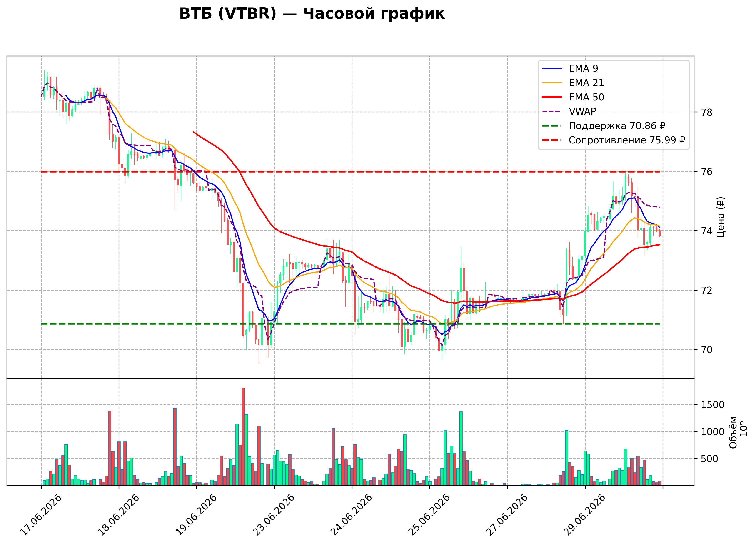Click the green dashed Поддержка legend sample
Screen dimensions: 756x544
tap(552, 126)
